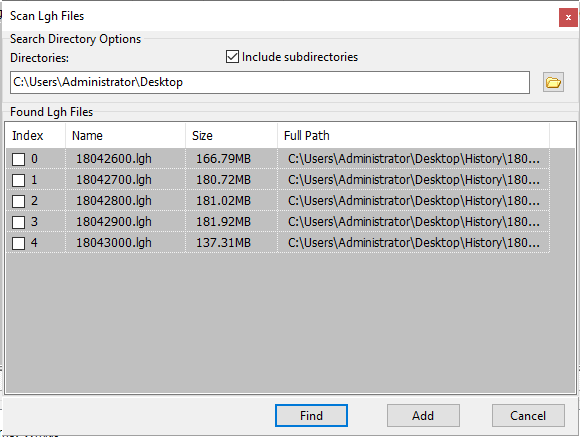Sort by the Size column header
The width and height of the screenshot is (580, 437).
click(232, 136)
